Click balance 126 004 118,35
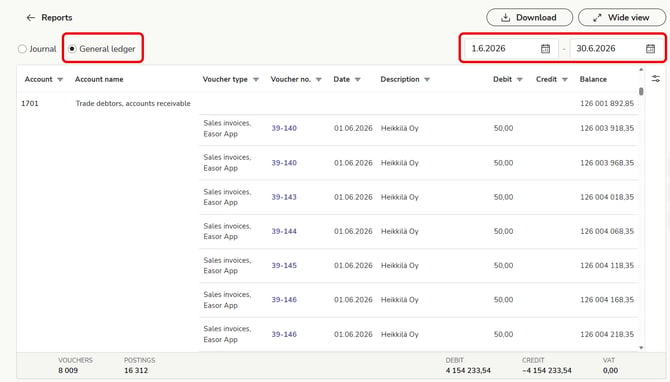 (607, 265)
